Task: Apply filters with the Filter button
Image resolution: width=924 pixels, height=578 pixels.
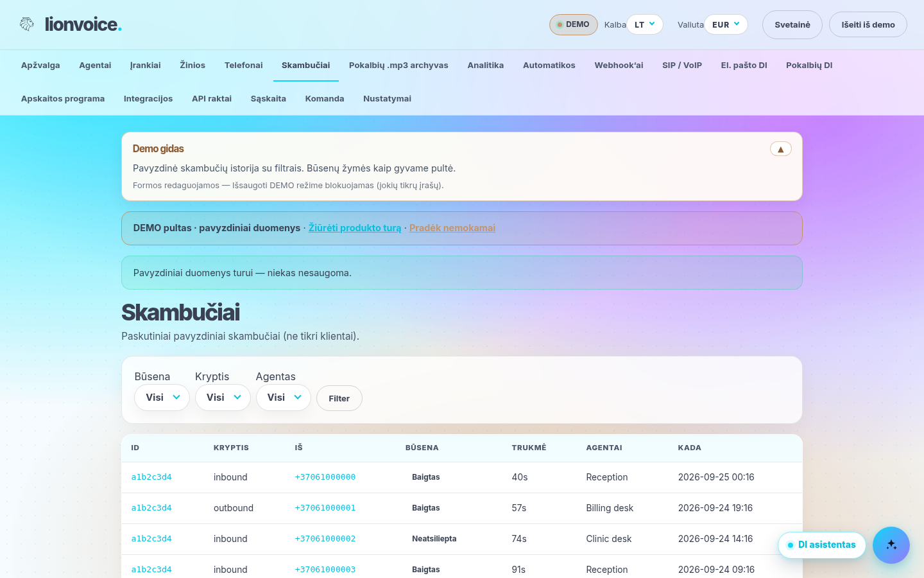Action: pos(339,398)
